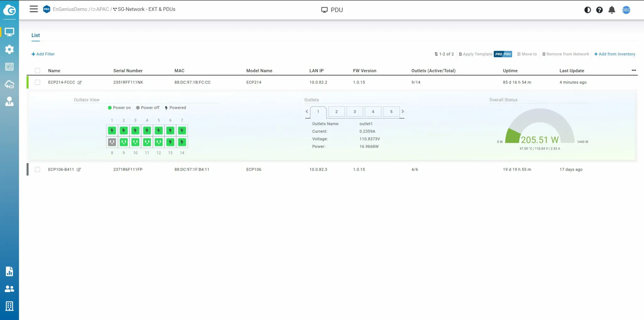Check the ECP106-B411 row checkbox
Viewport: 644px width, 320px height.
(x=37, y=169)
